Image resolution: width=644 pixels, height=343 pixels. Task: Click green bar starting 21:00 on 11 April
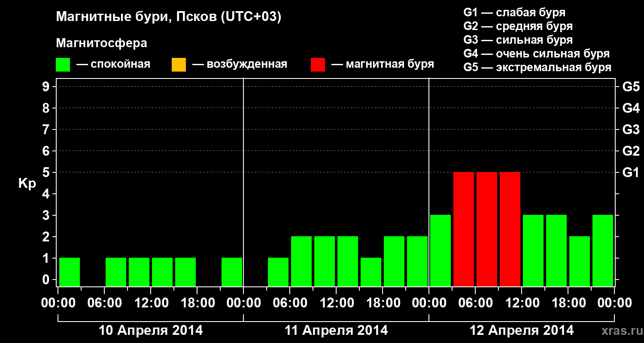pyautogui.click(x=417, y=261)
